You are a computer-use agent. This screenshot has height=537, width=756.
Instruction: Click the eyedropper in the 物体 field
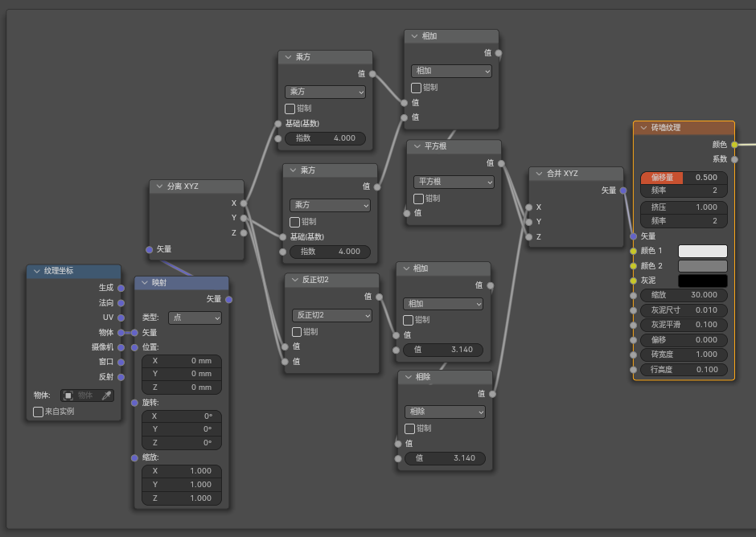coord(105,396)
